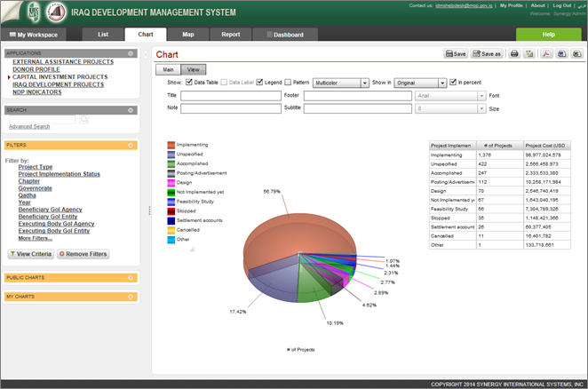Filter by Governorate
Screen dimensions: 588x389
36,188
